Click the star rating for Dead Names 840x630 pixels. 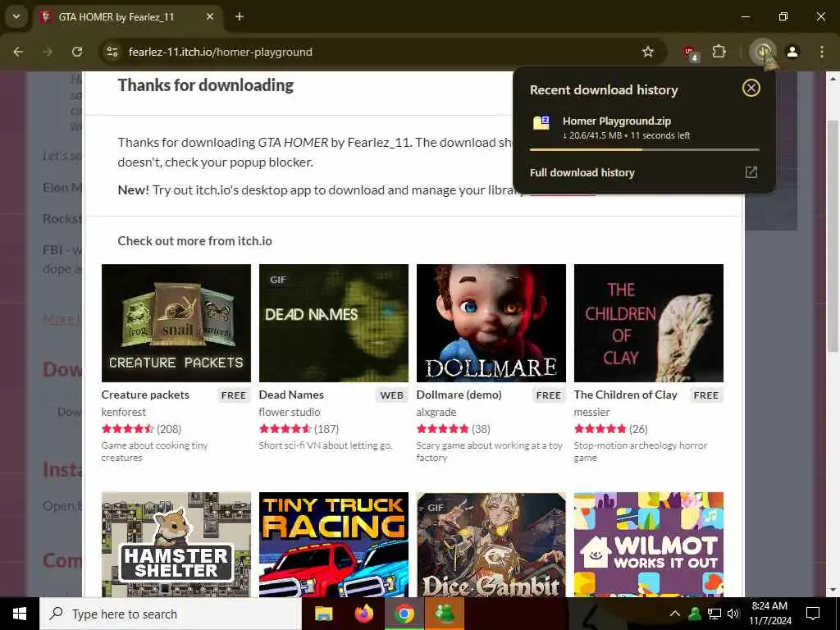[x=285, y=428]
